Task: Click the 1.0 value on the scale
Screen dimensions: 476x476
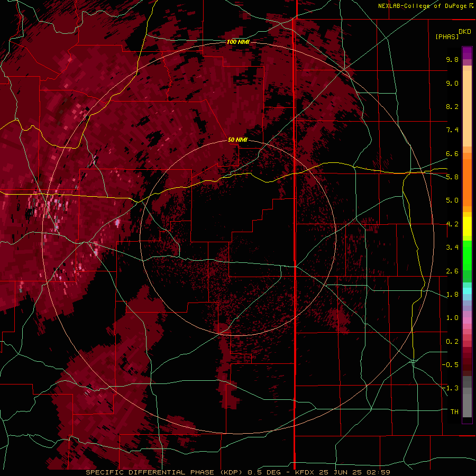Action: (452, 318)
